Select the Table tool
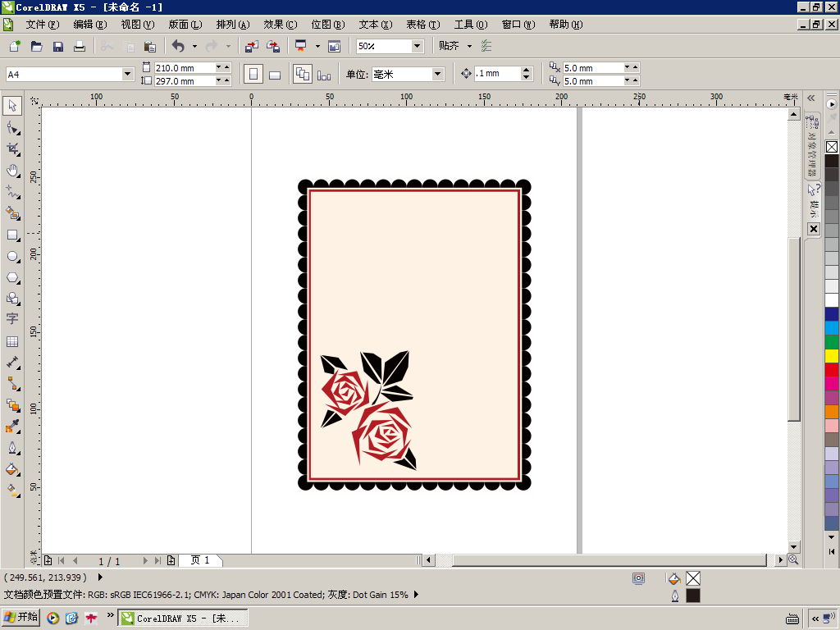 12,341
